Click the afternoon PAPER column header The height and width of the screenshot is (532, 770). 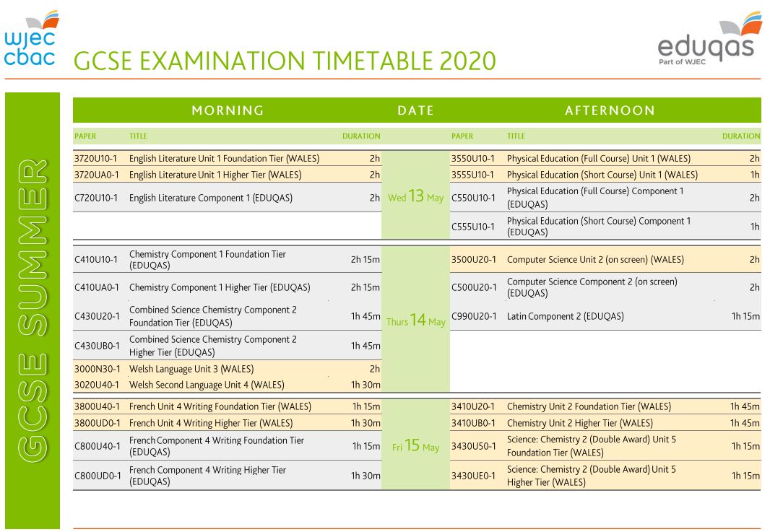point(462,136)
